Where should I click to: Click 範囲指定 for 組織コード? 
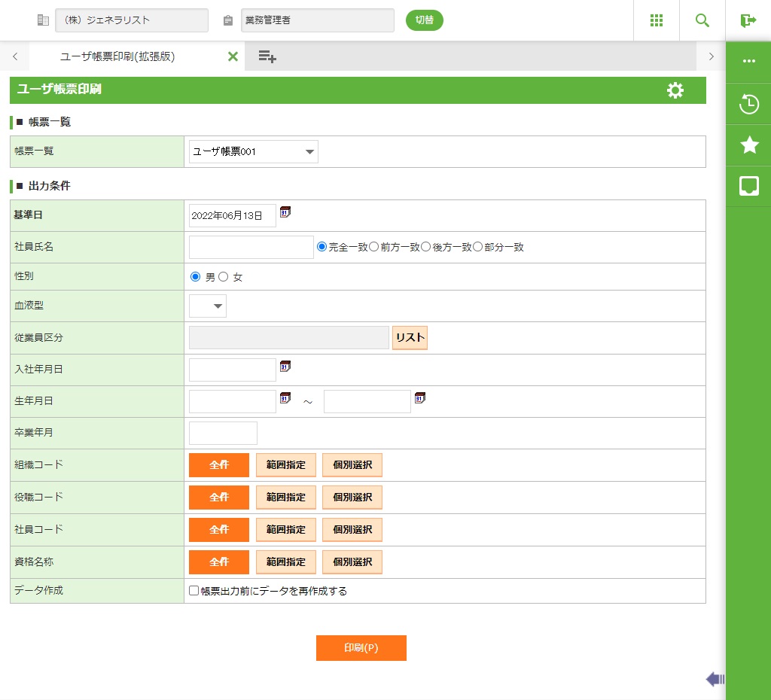pos(285,465)
